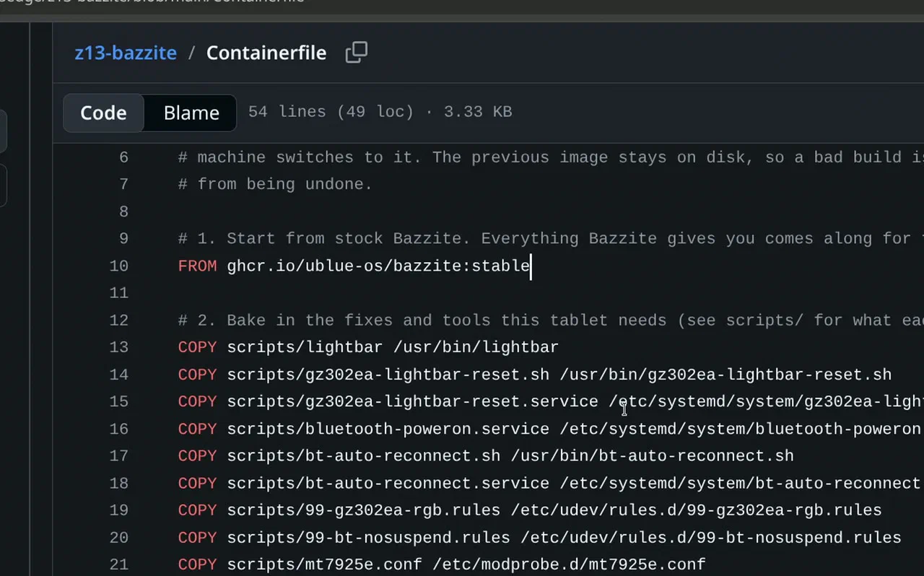Select line number 6
This screenshot has height=576, width=924.
click(123, 157)
